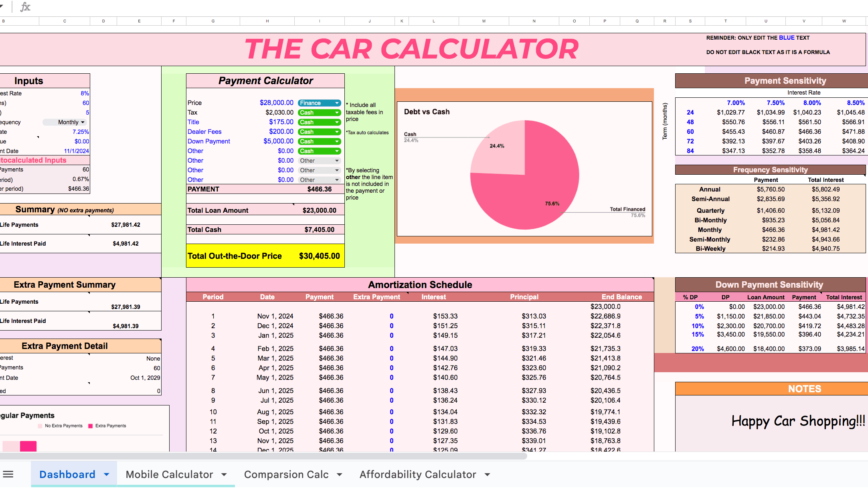Open the Other dropdown below the Cash dropdowns
The image size is (868, 488).
pyautogui.click(x=320, y=161)
